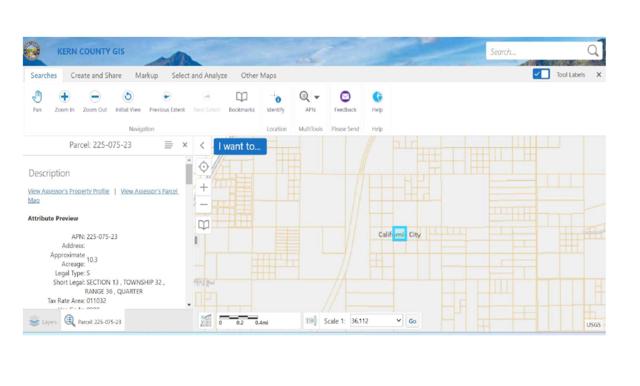Click the USGS attribution link
Image resolution: width=640 pixels, height=386 pixels.
coord(593,325)
